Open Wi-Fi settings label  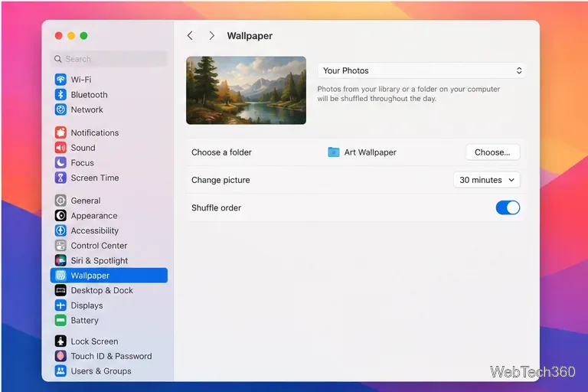click(81, 80)
